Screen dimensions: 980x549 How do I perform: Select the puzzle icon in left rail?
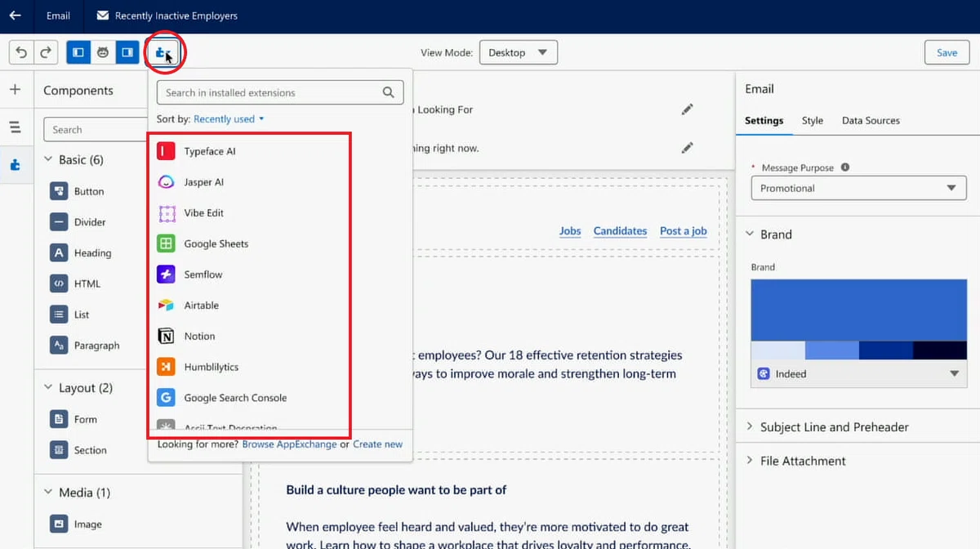tap(16, 164)
